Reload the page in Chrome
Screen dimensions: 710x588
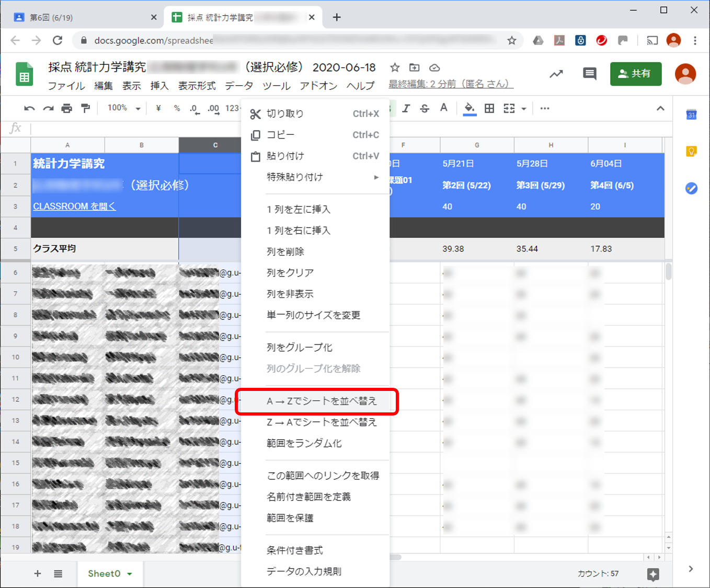[58, 40]
